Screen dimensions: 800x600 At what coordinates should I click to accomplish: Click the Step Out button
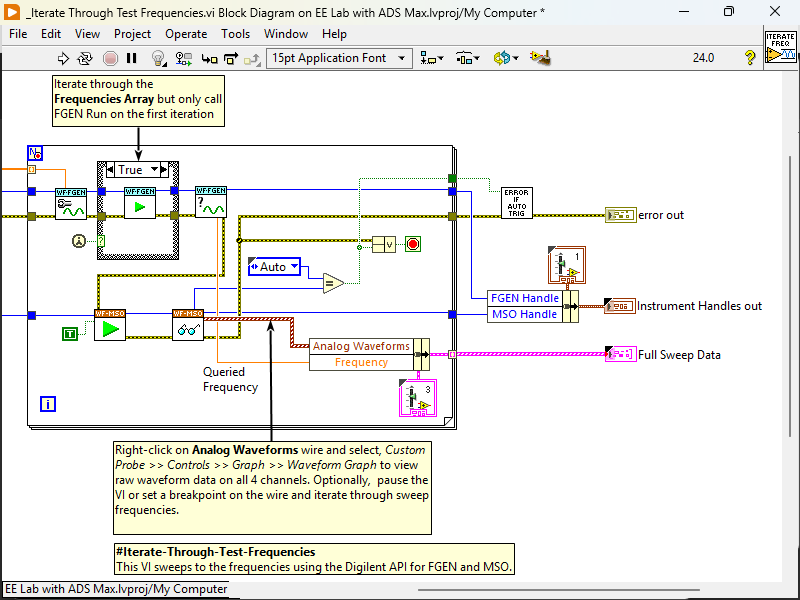pyautogui.click(x=252, y=59)
